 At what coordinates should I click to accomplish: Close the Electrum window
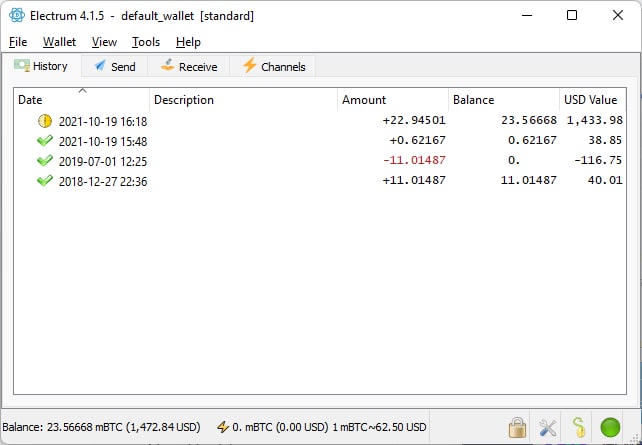(x=618, y=16)
